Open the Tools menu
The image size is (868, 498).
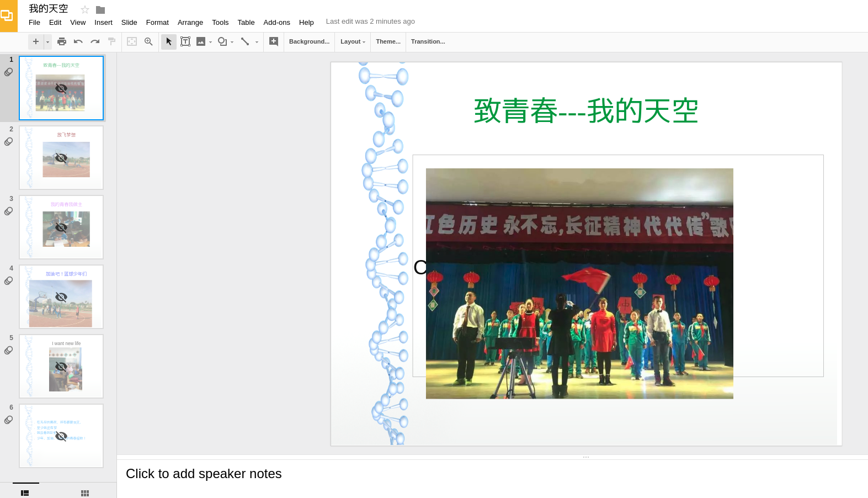tap(220, 23)
